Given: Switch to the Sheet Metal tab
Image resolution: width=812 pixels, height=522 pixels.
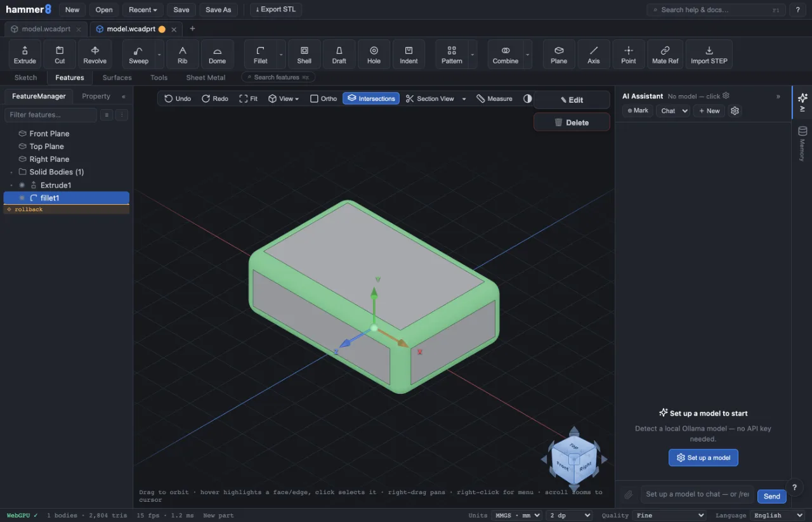Looking at the screenshot, I should (x=206, y=77).
